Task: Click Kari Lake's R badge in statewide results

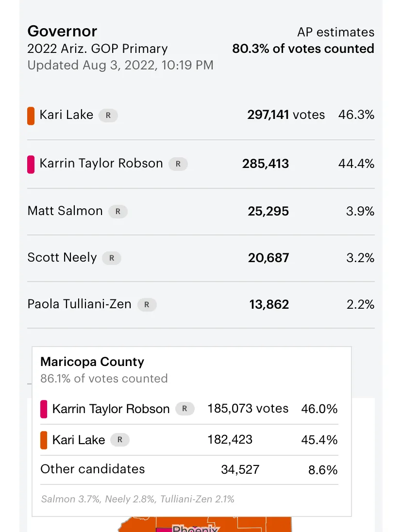Action: tap(108, 116)
